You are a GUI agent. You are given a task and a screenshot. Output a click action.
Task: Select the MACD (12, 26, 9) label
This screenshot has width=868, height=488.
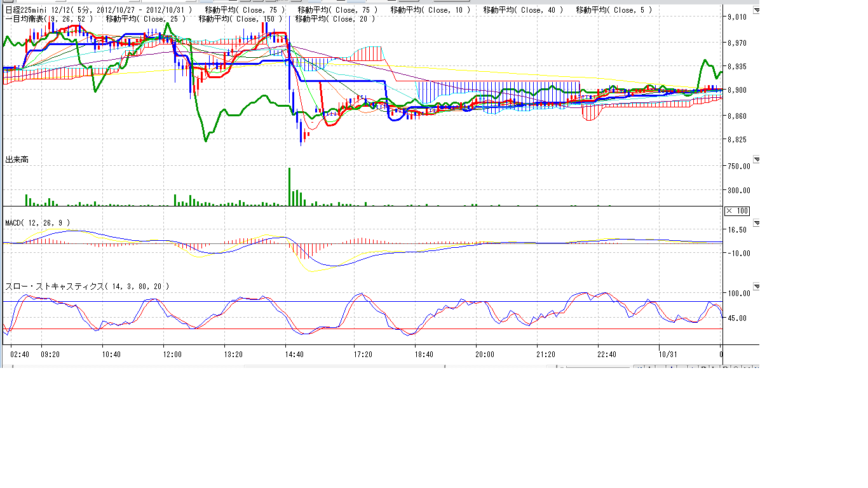[37, 223]
